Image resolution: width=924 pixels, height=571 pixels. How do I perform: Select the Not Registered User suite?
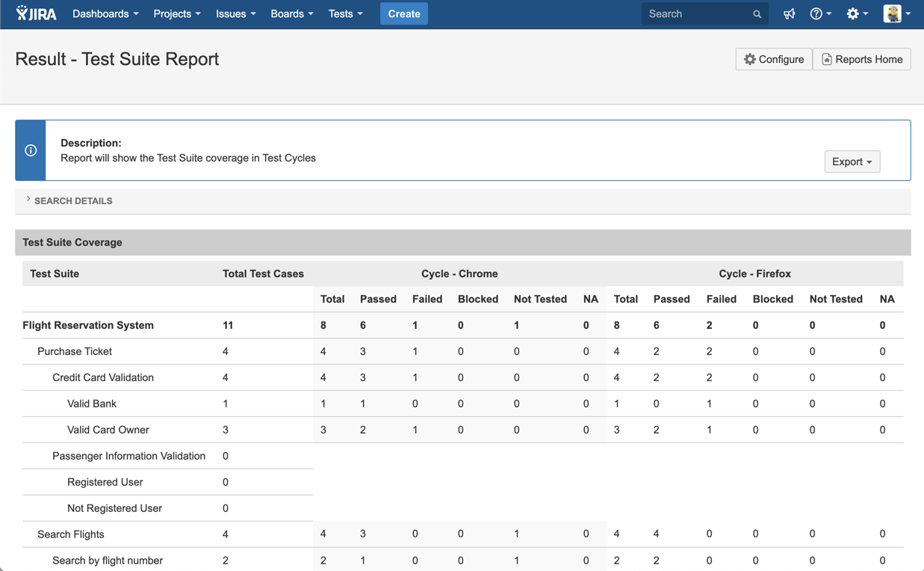pos(114,508)
